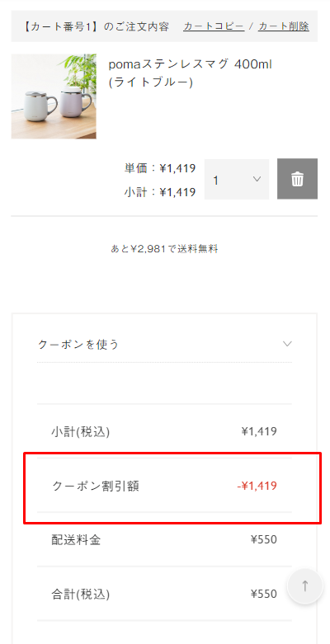Click the 小計：¥1,419 item subtotal text
The height and width of the screenshot is (644, 330).
[x=160, y=192]
